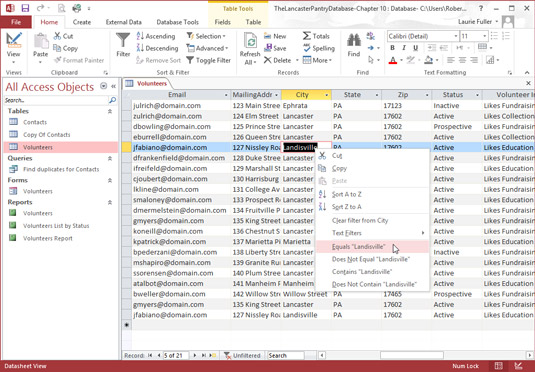Go to the first record button
This screenshot has height=372, width=535.
pos(150,355)
